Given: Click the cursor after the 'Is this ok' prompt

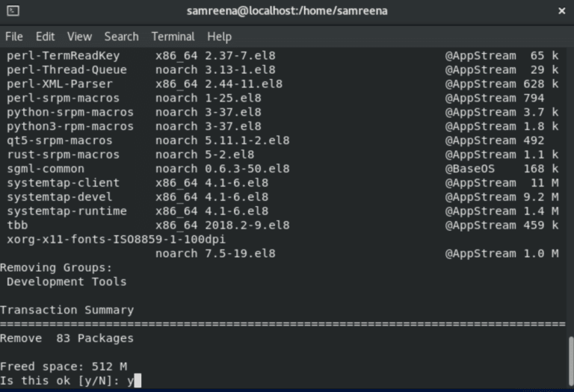Looking at the screenshot, I should tap(138, 381).
